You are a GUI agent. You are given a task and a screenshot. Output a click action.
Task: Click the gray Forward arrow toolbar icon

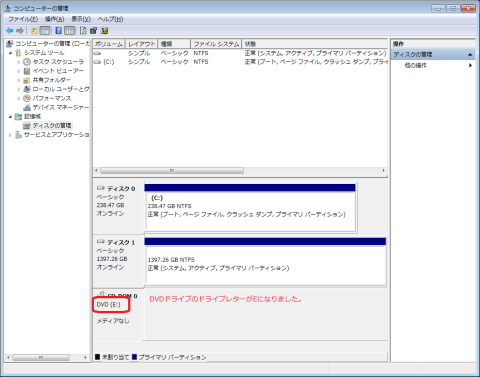point(20,31)
